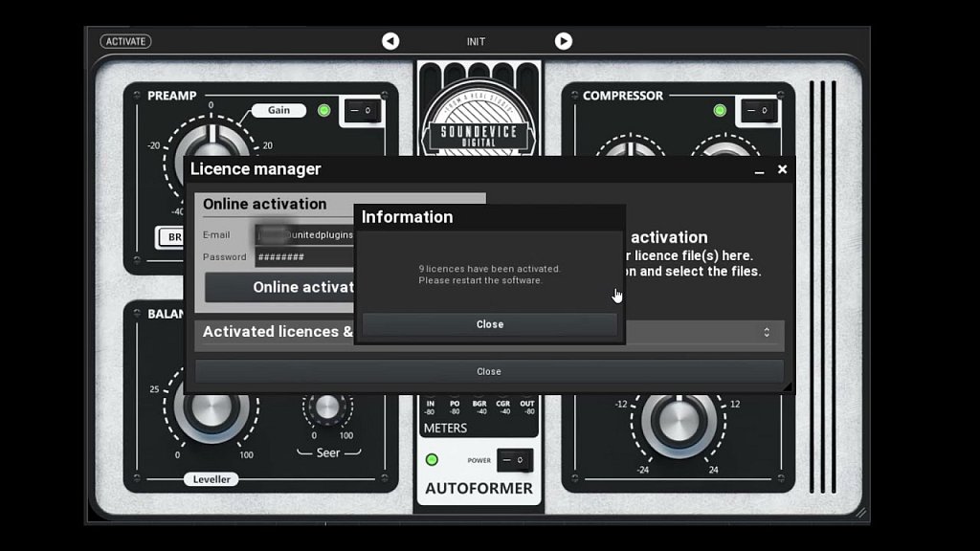This screenshot has width=980, height=551.
Task: Select the Leveller label in Balance section
Action: (211, 479)
